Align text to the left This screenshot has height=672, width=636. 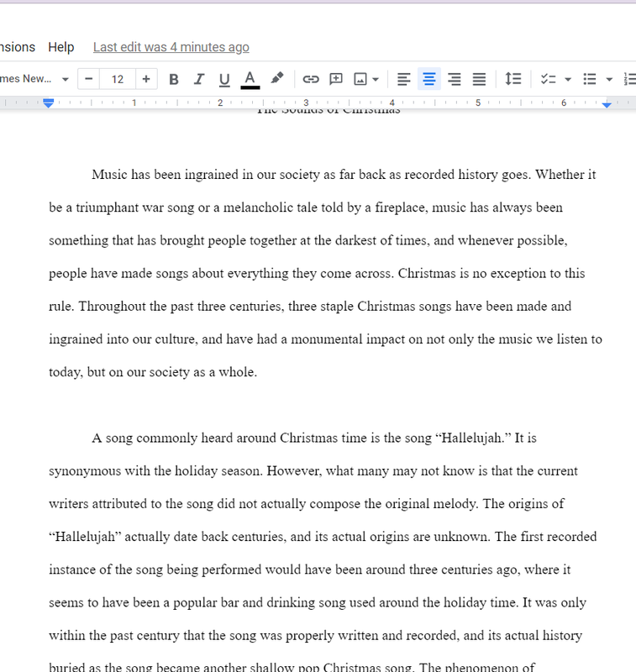coord(404,79)
